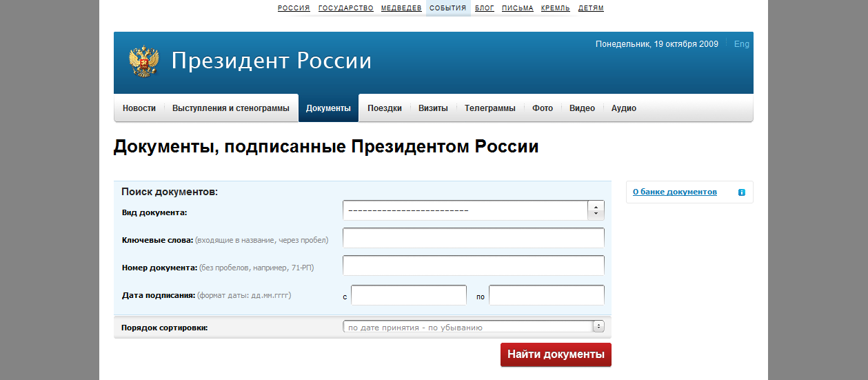The width and height of the screenshot is (868, 380).
Task: Click the МЕДВЕДЕВ top link
Action: tap(401, 8)
